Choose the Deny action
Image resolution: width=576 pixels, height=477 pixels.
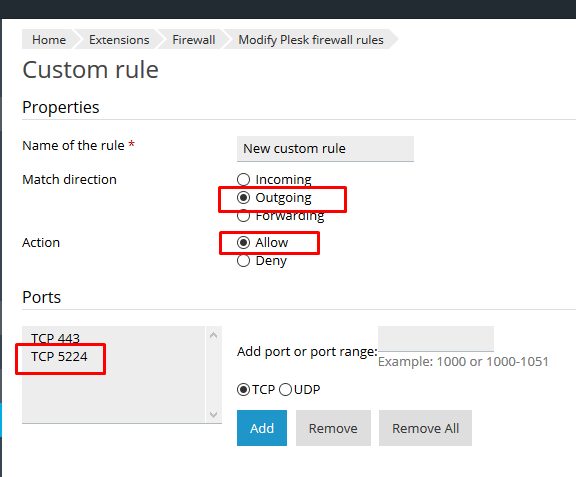click(243, 261)
